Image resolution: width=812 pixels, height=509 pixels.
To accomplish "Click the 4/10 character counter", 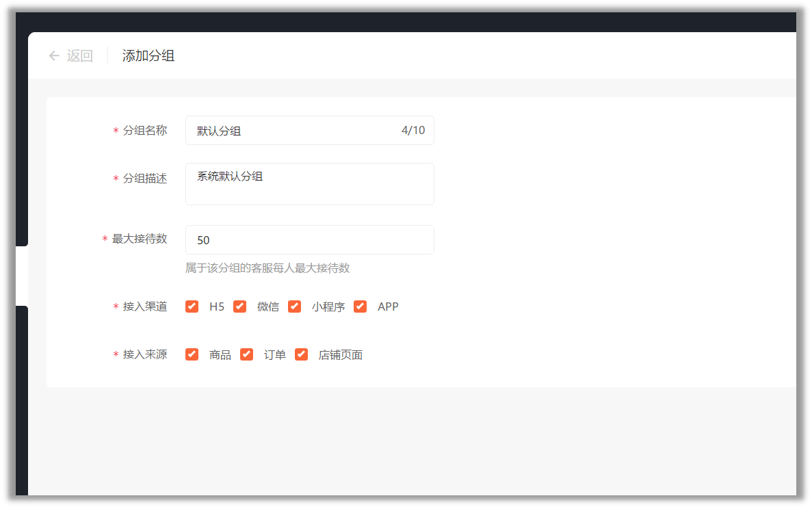I will [413, 131].
